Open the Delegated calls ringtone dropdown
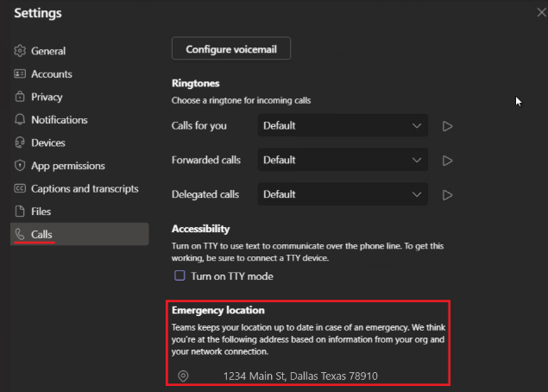 343,194
